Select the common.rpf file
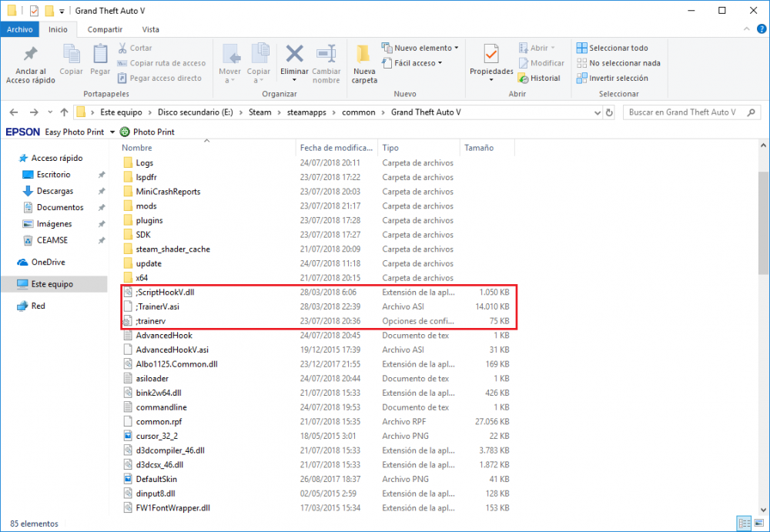 point(159,421)
